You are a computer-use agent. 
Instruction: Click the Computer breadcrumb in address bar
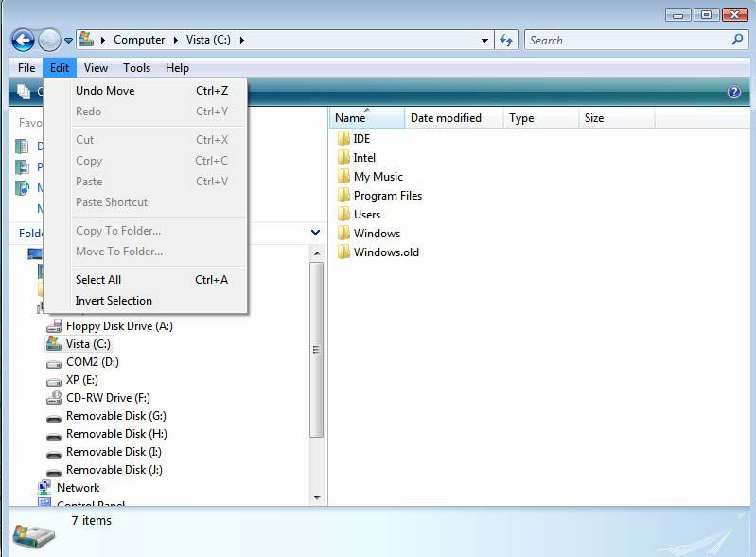pos(139,40)
